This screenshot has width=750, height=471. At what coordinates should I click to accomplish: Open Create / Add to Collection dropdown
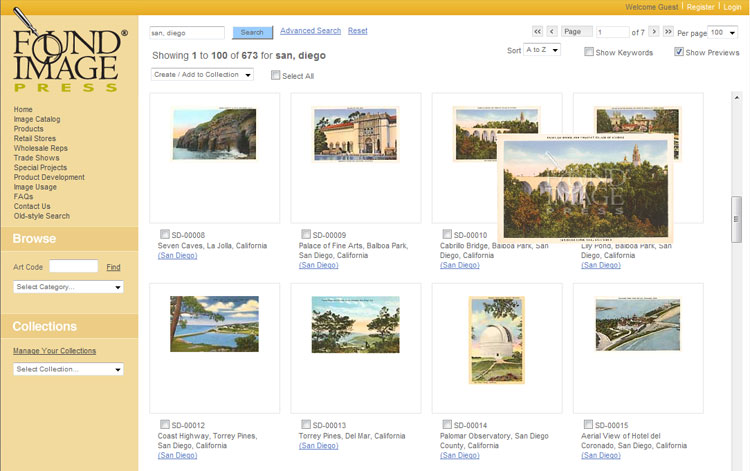pos(202,75)
